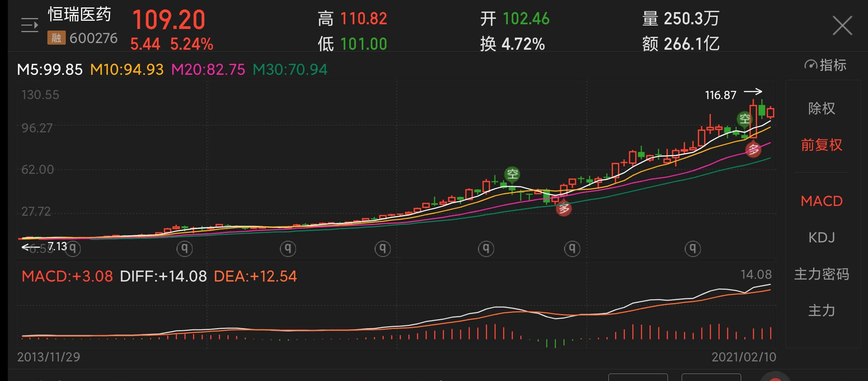
Task: Tap the green 空 marker near the price peak
Action: click(x=744, y=119)
